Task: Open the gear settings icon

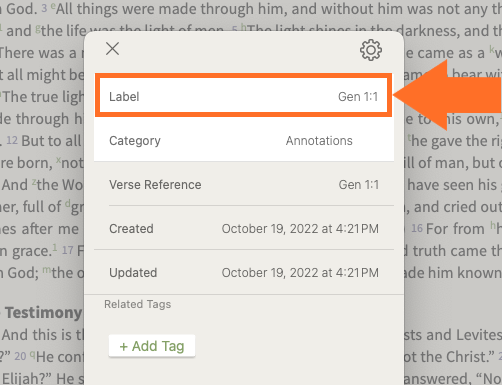Action: [371, 50]
